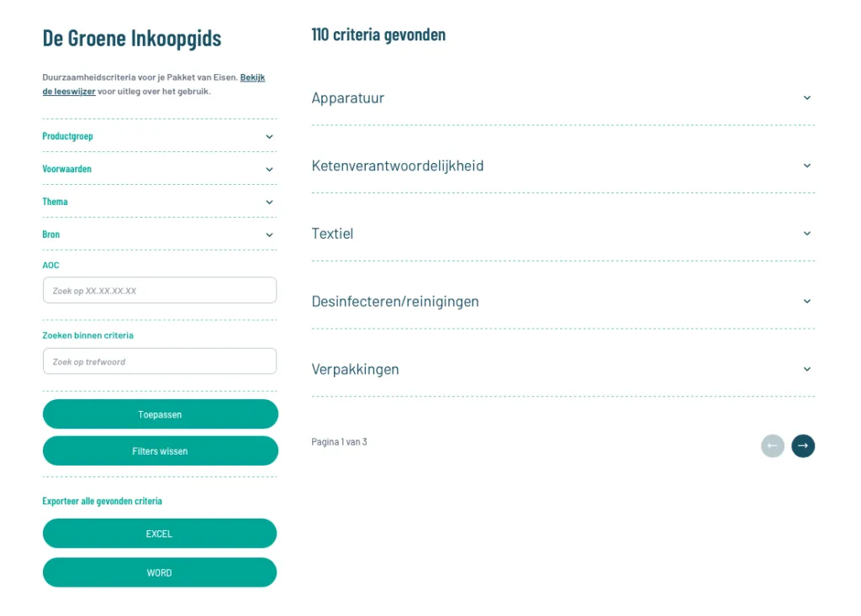Expand the Thema filter section
861x616 pixels.
(160, 202)
